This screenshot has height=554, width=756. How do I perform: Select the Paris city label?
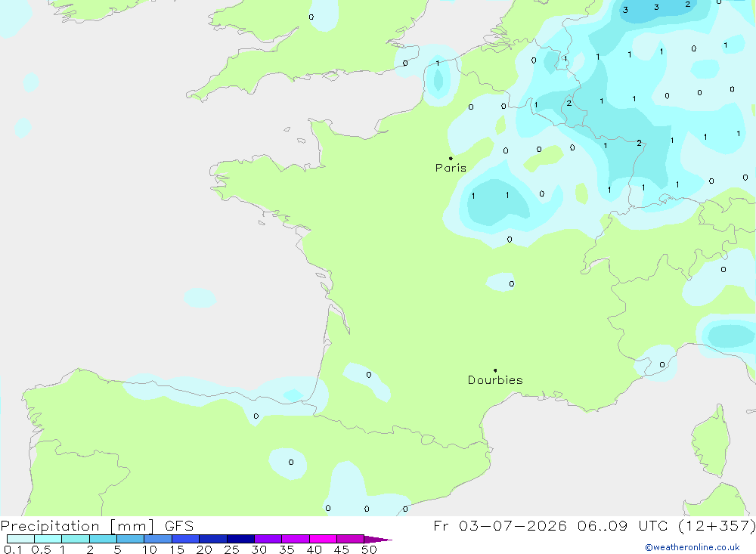point(451,168)
